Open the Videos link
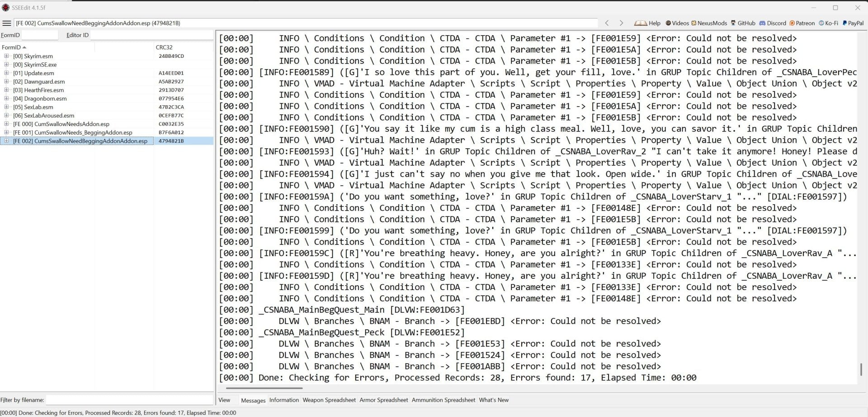This screenshot has height=417, width=868. tap(677, 23)
